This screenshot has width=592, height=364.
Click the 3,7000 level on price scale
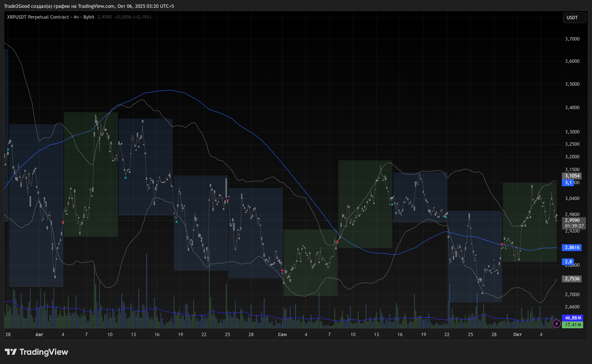pos(572,39)
